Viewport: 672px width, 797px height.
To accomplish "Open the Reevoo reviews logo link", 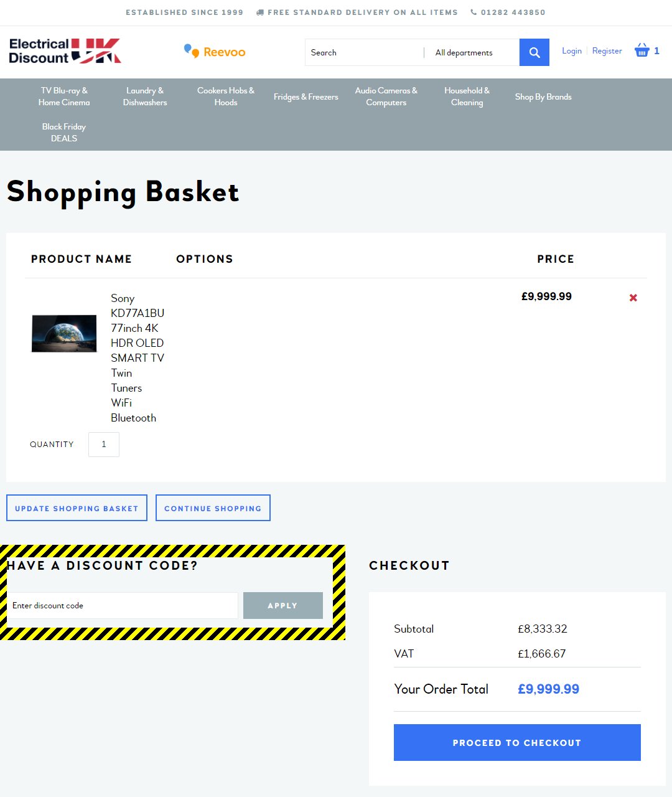I will 215,52.
